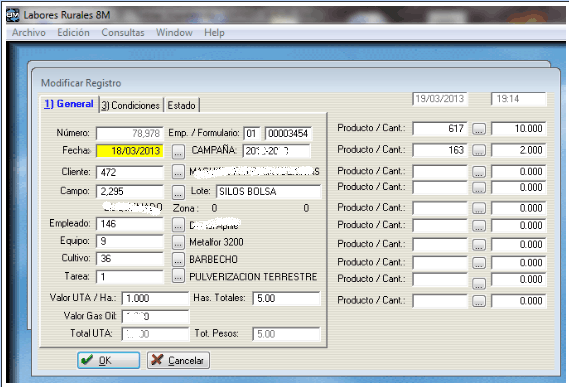569x387 pixels.
Task: Click the yellow Fecha field 18/03/2013
Action: click(130, 151)
